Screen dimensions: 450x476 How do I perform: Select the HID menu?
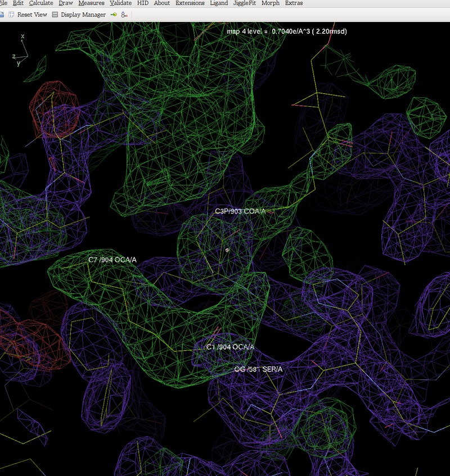(x=143, y=3)
